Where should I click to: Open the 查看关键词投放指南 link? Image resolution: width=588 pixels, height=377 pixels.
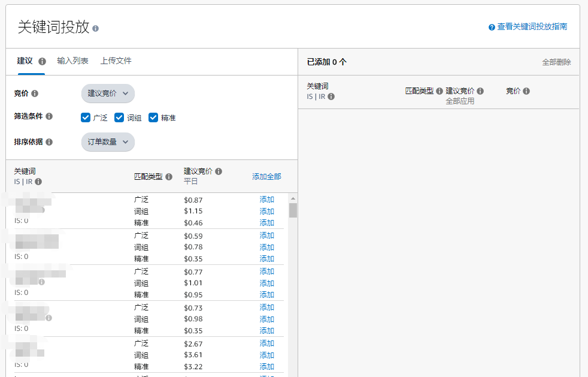coord(532,27)
